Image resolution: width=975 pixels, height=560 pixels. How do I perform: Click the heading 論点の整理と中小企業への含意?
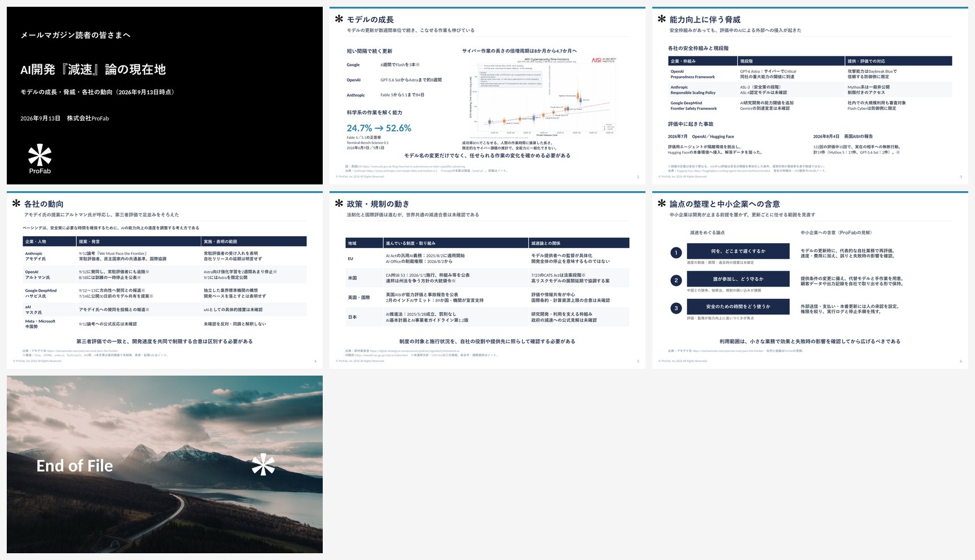point(724,204)
